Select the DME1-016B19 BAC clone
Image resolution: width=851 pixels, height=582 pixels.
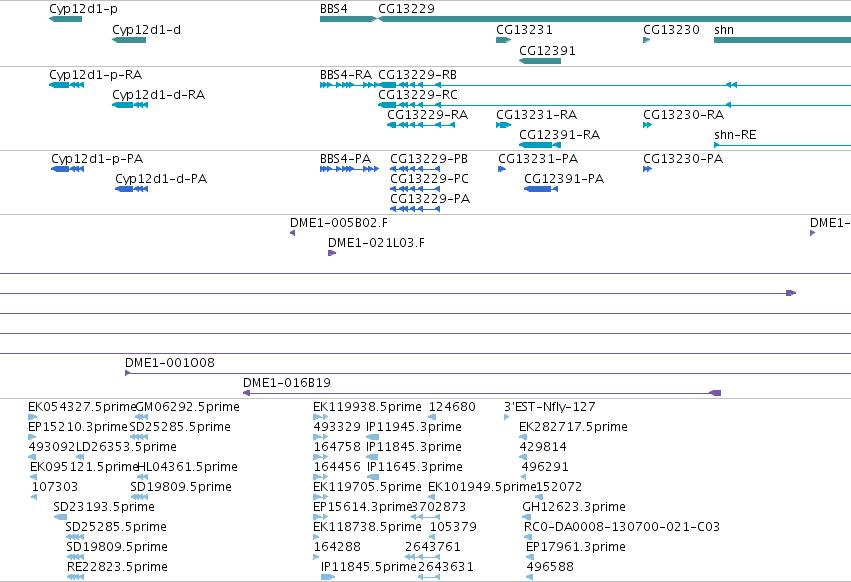click(x=482, y=393)
